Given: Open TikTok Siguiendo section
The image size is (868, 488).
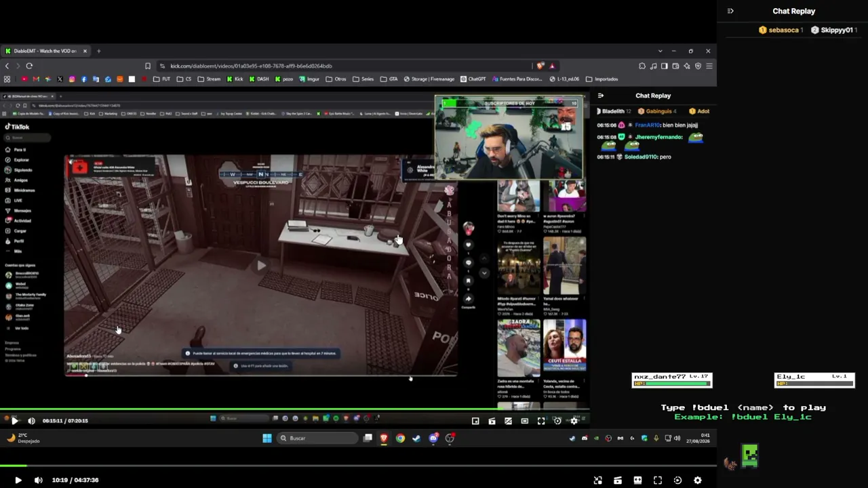Looking at the screenshot, I should tap(19, 170).
